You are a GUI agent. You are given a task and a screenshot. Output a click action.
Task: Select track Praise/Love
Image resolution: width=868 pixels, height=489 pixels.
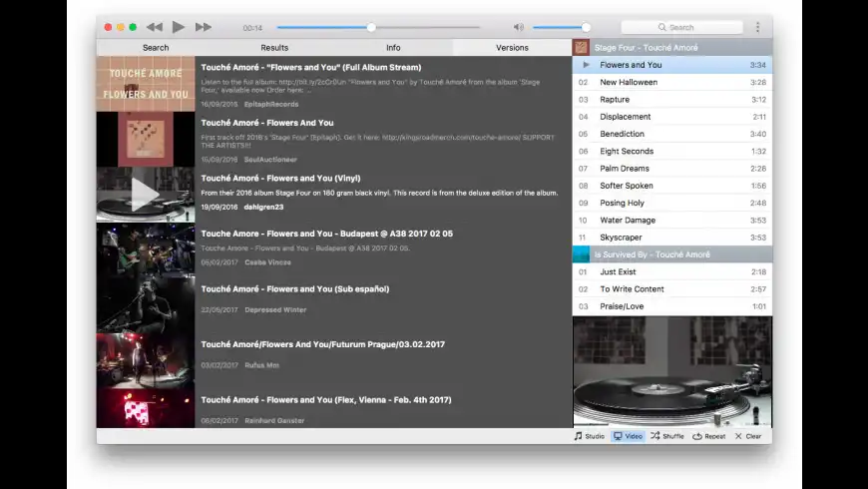pos(672,306)
